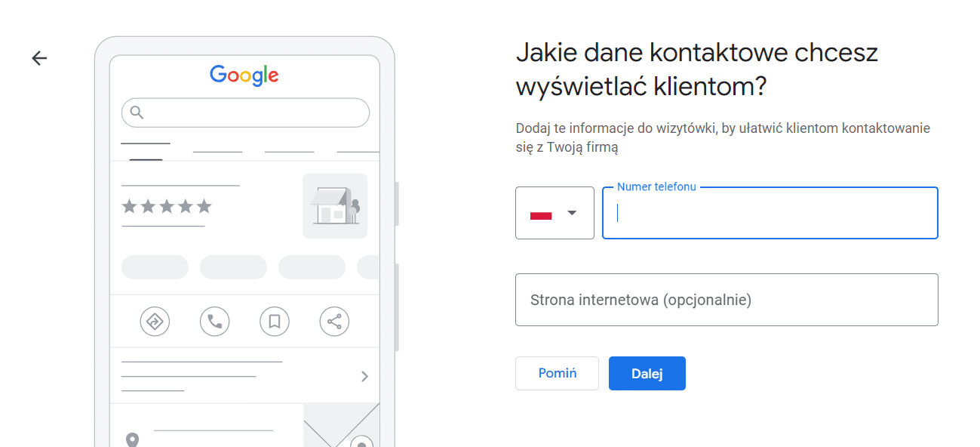Click the directions icon in phone preview

[155, 322]
